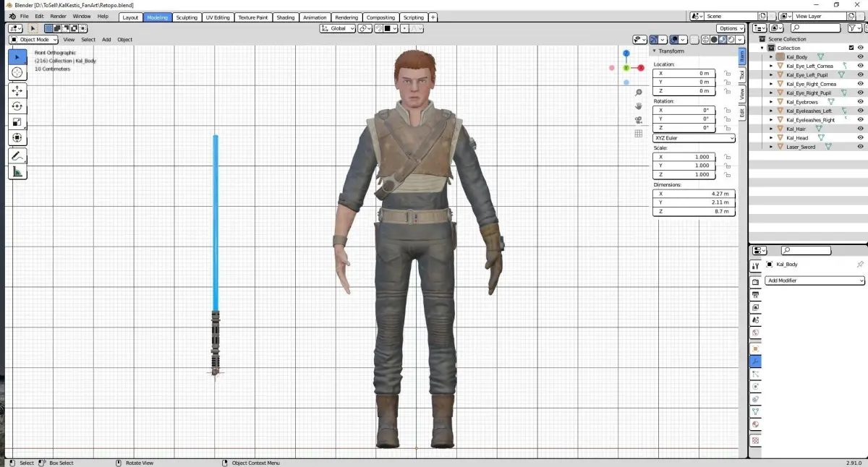Activate the Cursor tool
The width and height of the screenshot is (868, 467).
pos(17,73)
